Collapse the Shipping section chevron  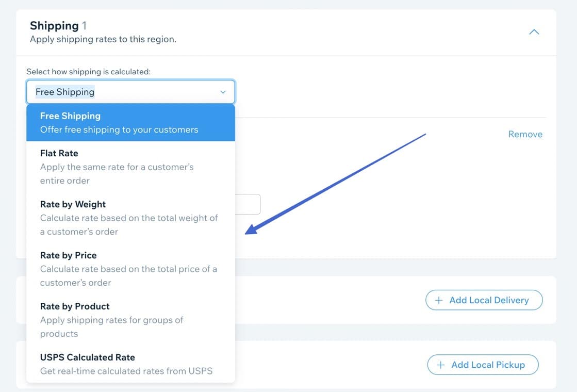[x=534, y=32]
